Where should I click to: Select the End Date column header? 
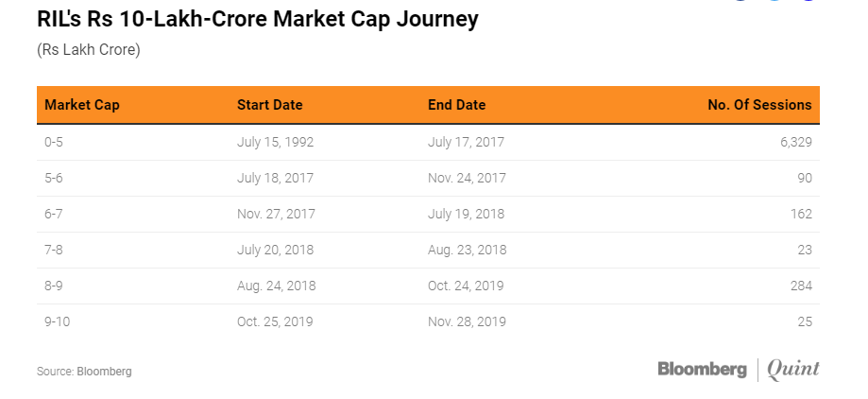pos(456,105)
